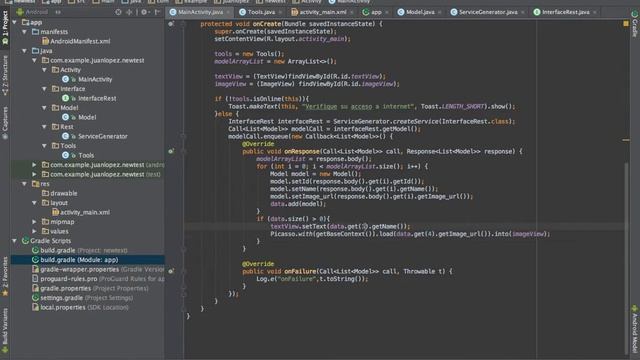Click the onFailure override gutter icon
Viewport: 640px width, 360px height.
[x=171, y=271]
